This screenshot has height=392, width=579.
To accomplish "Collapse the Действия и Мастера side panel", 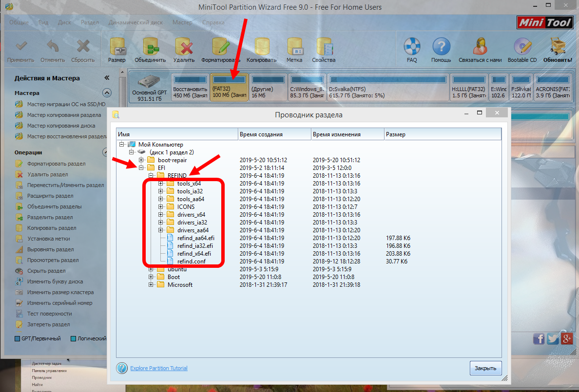I will pyautogui.click(x=107, y=78).
